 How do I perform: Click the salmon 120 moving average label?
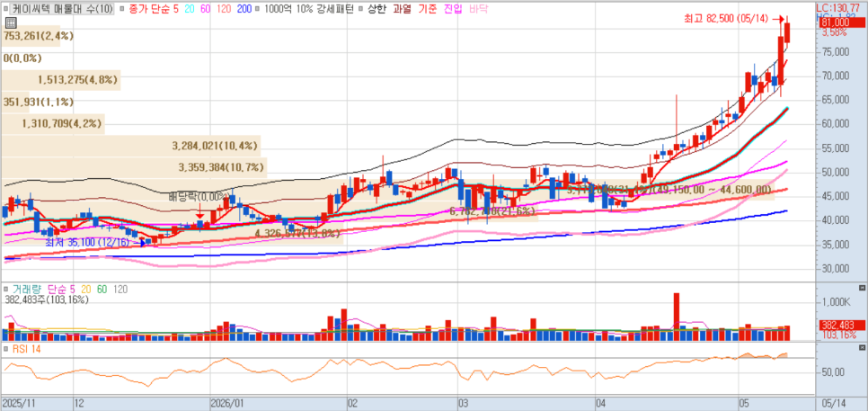[x=224, y=9]
